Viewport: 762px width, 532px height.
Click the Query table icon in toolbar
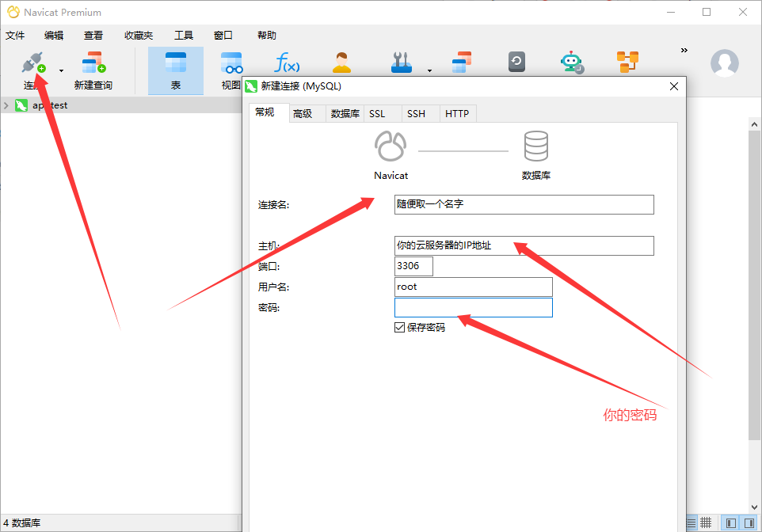462,63
